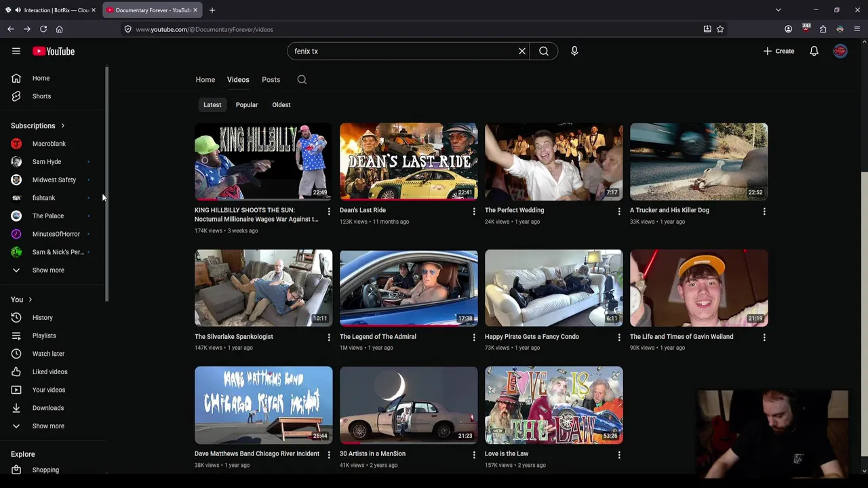Open options for Dave Matthews Band video
The width and height of the screenshot is (868, 488).
point(329,455)
